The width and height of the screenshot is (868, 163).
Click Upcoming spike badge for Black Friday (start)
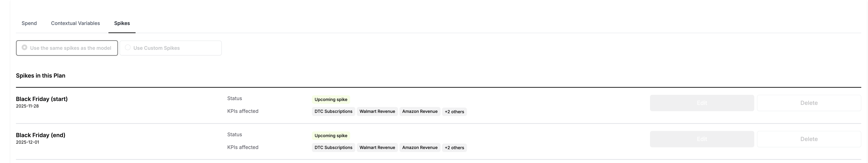click(x=331, y=99)
